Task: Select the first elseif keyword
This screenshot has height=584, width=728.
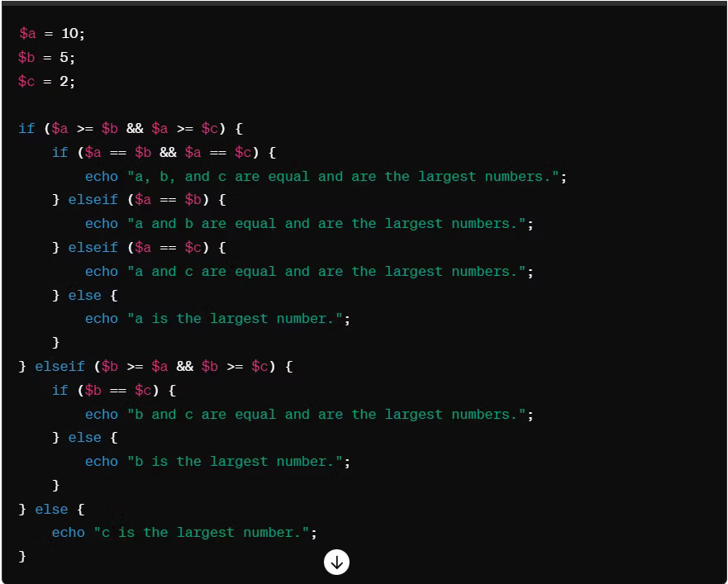Action: pos(93,199)
